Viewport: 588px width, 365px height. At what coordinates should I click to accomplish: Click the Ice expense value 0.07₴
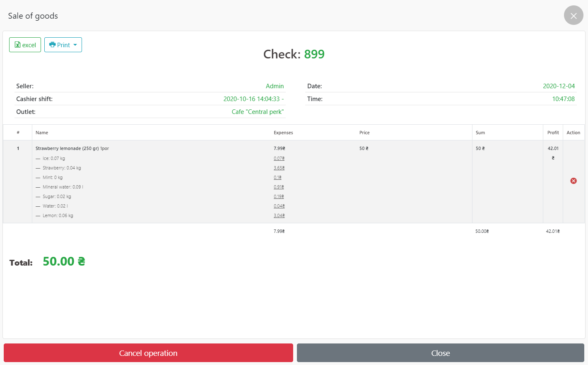tap(279, 159)
